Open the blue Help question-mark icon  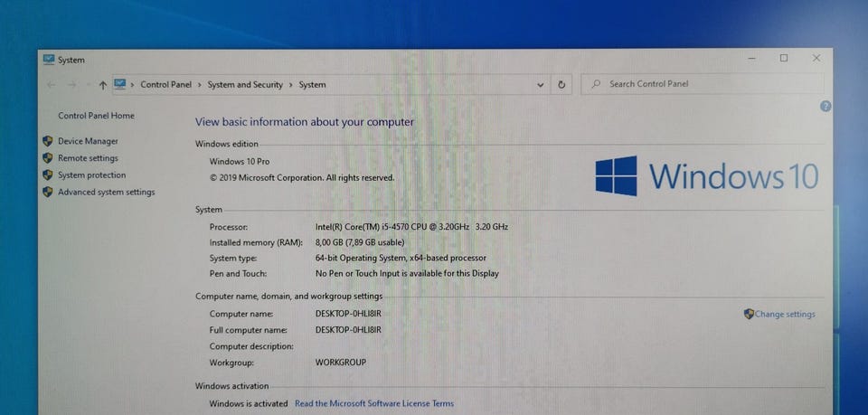(x=825, y=107)
